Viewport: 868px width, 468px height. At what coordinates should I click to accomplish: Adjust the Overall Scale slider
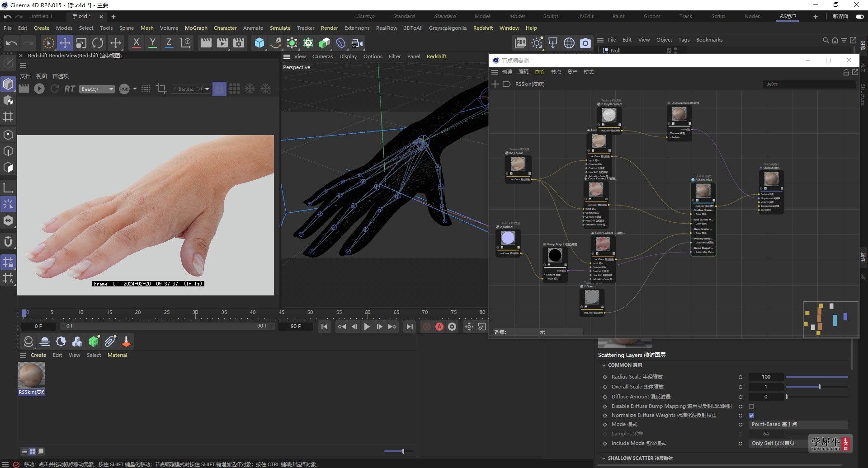[x=817, y=387]
